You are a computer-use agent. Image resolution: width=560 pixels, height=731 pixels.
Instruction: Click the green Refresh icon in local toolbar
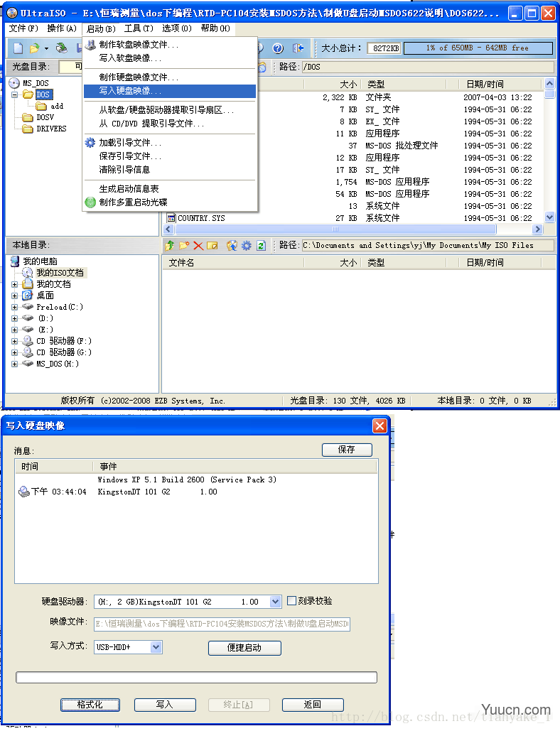pyautogui.click(x=261, y=245)
